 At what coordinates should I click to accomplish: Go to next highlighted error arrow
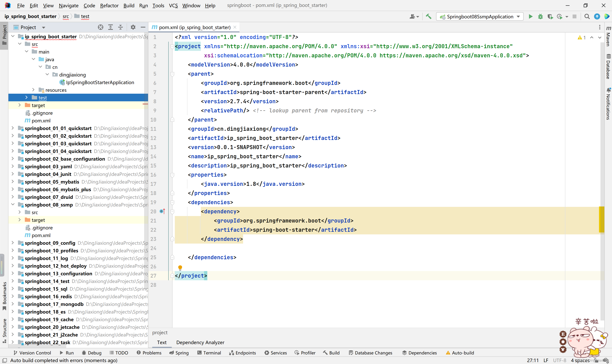(600, 37)
